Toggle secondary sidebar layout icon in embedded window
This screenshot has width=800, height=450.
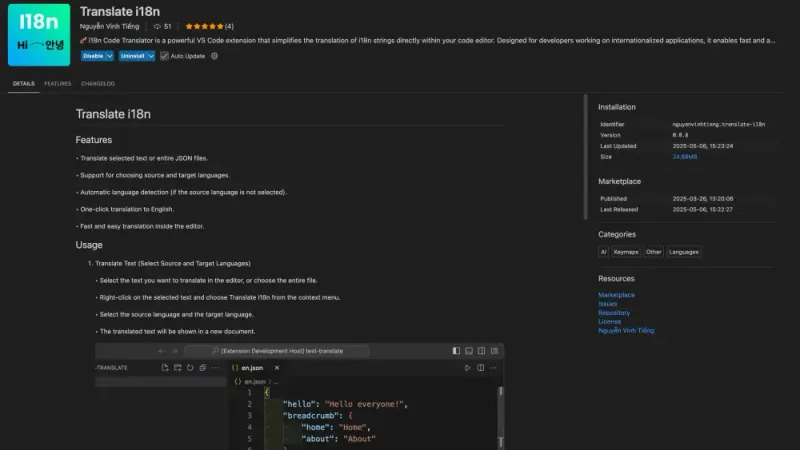[x=481, y=351]
